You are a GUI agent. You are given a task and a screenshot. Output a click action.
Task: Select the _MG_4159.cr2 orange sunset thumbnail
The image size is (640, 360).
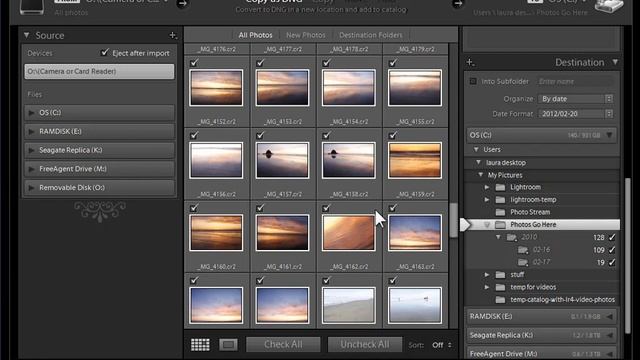(x=415, y=160)
